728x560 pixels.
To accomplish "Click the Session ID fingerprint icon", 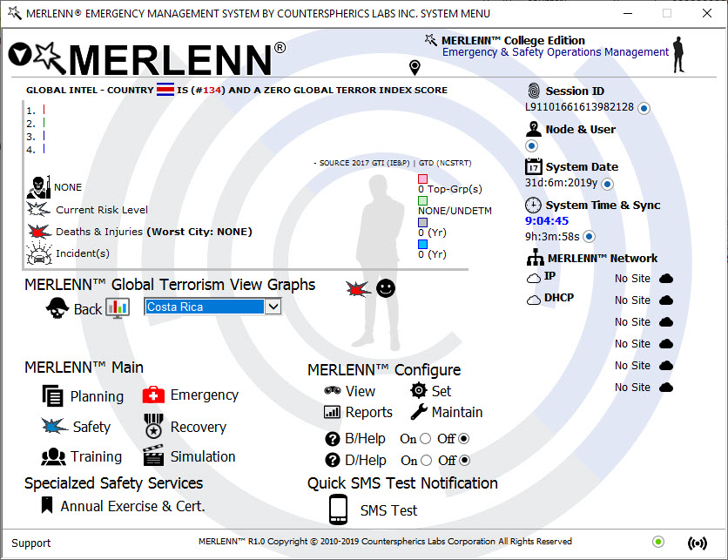I will click(534, 90).
